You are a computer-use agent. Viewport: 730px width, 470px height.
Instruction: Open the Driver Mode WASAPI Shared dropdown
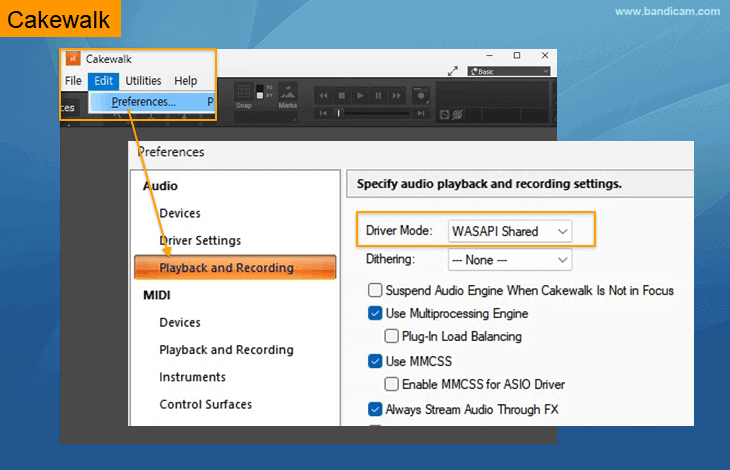click(x=510, y=231)
